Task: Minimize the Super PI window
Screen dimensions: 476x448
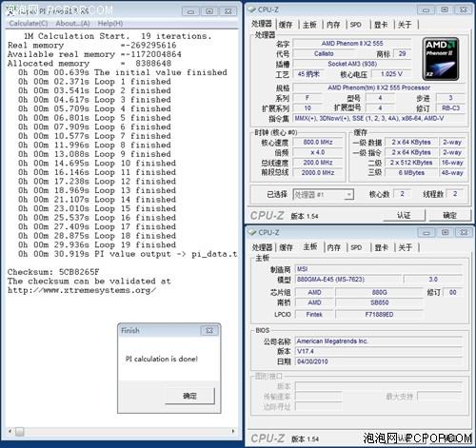Action: [x=190, y=11]
